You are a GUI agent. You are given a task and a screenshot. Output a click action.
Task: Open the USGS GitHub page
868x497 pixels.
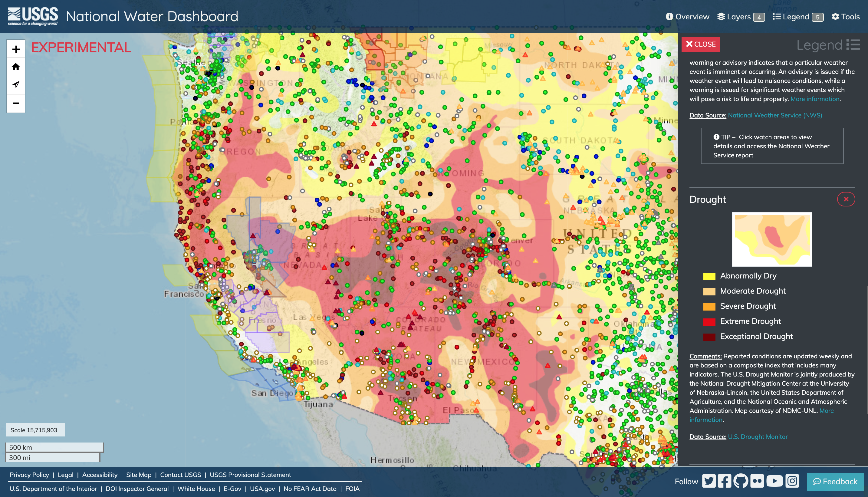[x=741, y=481]
